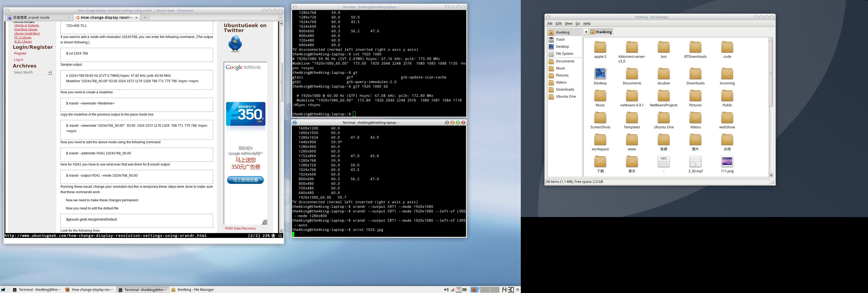Open Trash in File Manager sidebar
Image resolution: width=868 pixels, height=293 pixels.
pyautogui.click(x=560, y=39)
